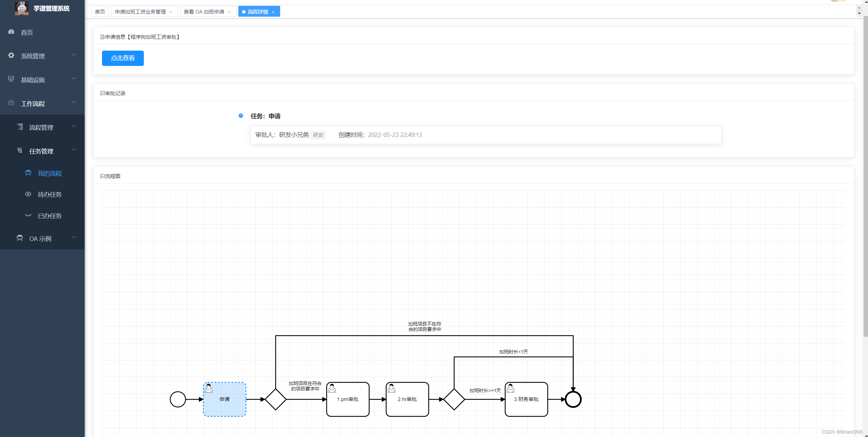Viewport: 868px width, 437px height.
Task: Click the 流程管理 list icon
Action: coord(20,127)
